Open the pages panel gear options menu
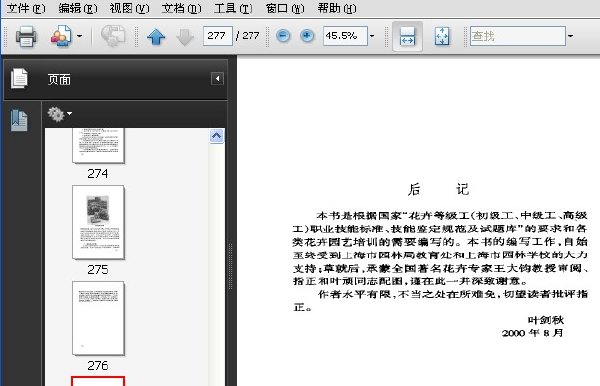This screenshot has width=600, height=386. tap(60, 114)
